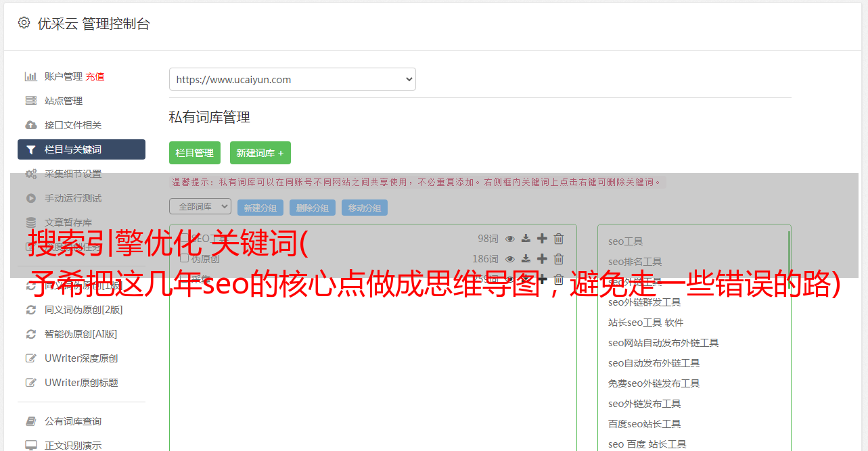868x451 pixels.
Task: Open the https://www.ucaiyun.com site dropdown
Action: (x=292, y=79)
